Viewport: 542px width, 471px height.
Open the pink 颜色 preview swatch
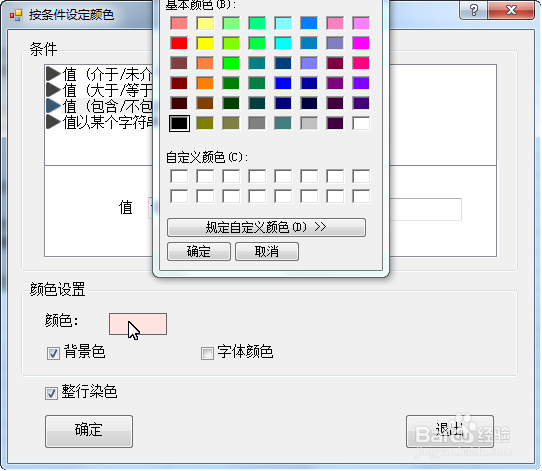(x=138, y=324)
